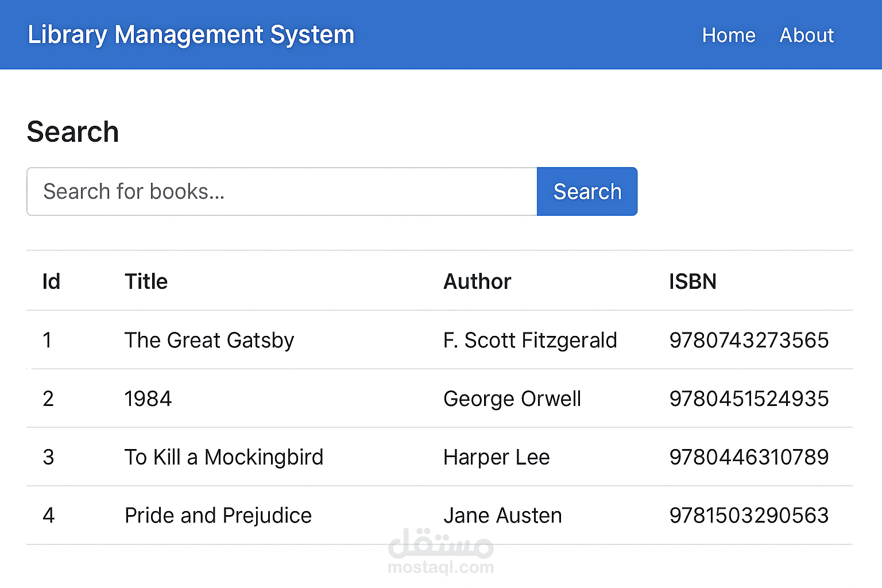The image size is (882, 588).
Task: Click the Library Management System brand title
Action: [191, 35]
